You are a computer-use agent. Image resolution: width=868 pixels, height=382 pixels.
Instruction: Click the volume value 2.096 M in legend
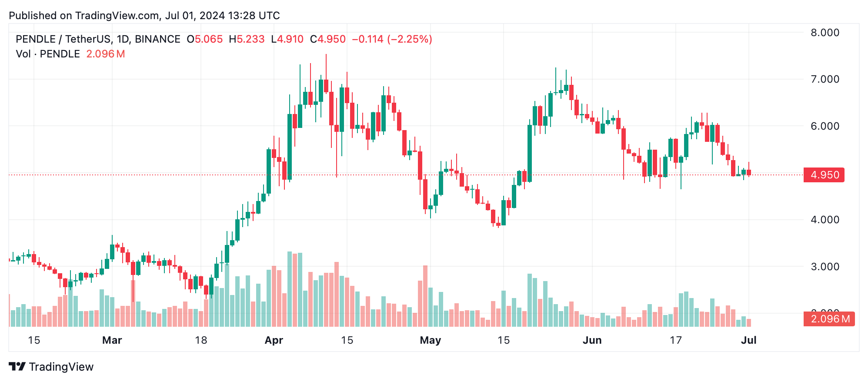105,54
